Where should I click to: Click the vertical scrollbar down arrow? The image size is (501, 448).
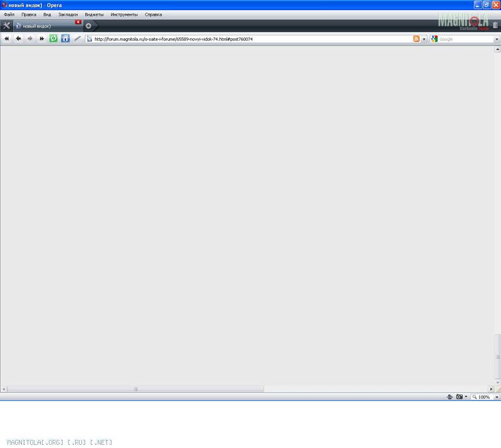coord(497,382)
